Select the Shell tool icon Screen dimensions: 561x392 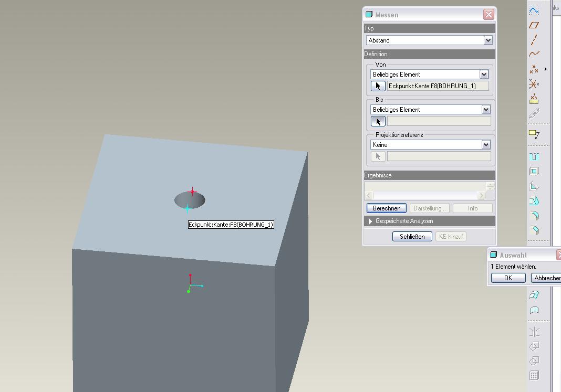click(534, 172)
